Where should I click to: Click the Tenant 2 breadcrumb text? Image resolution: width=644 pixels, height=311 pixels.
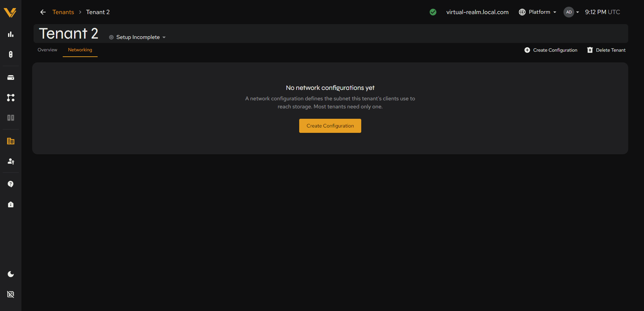[x=98, y=12]
